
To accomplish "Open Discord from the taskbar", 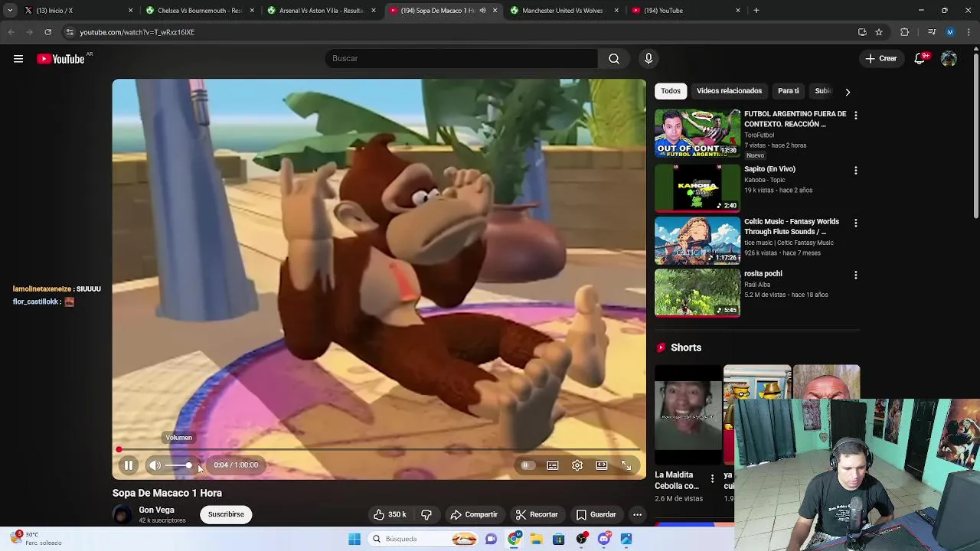I will (x=604, y=539).
